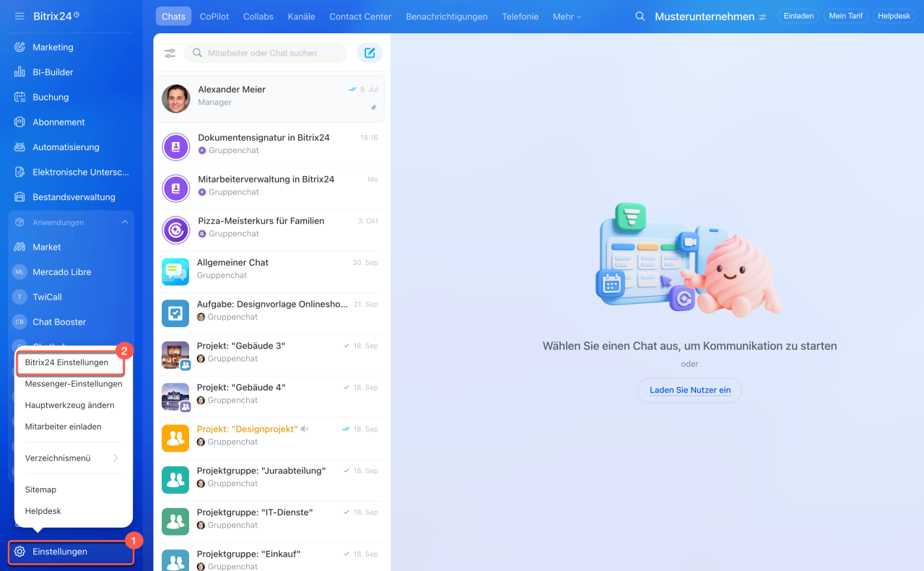Focus the Mitarbeiter oder Chat suchen field

tap(266, 53)
